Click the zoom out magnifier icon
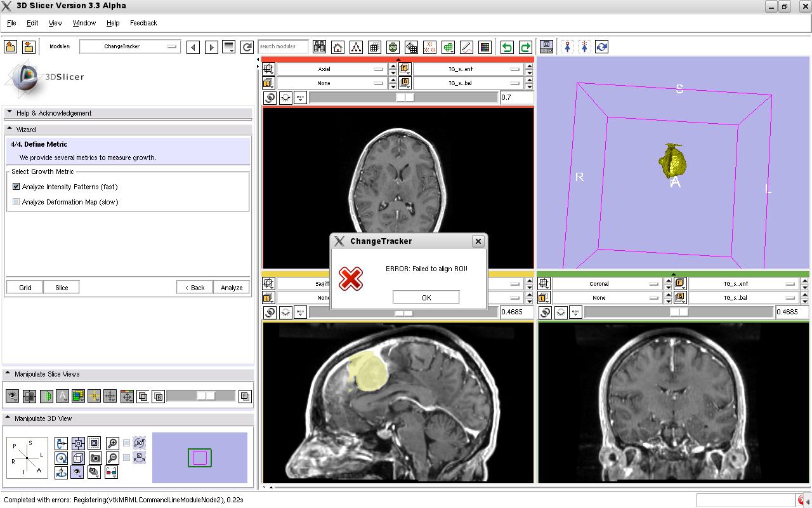812x508 pixels. 112,458
